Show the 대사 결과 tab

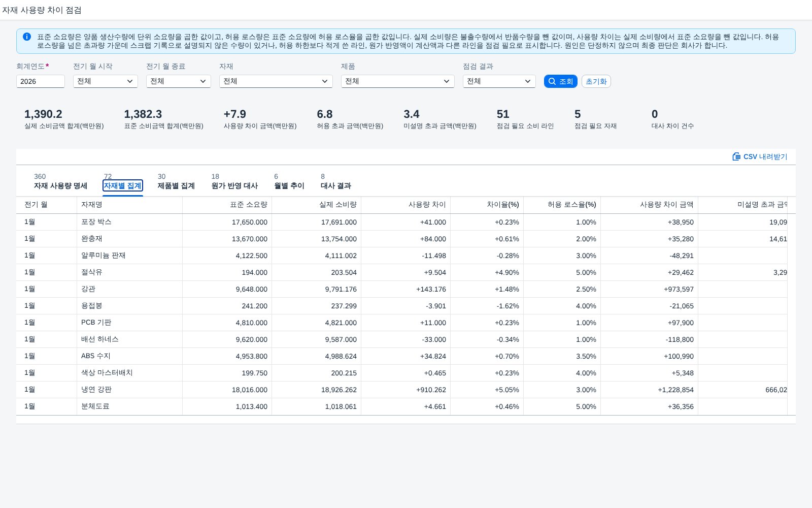click(336, 182)
